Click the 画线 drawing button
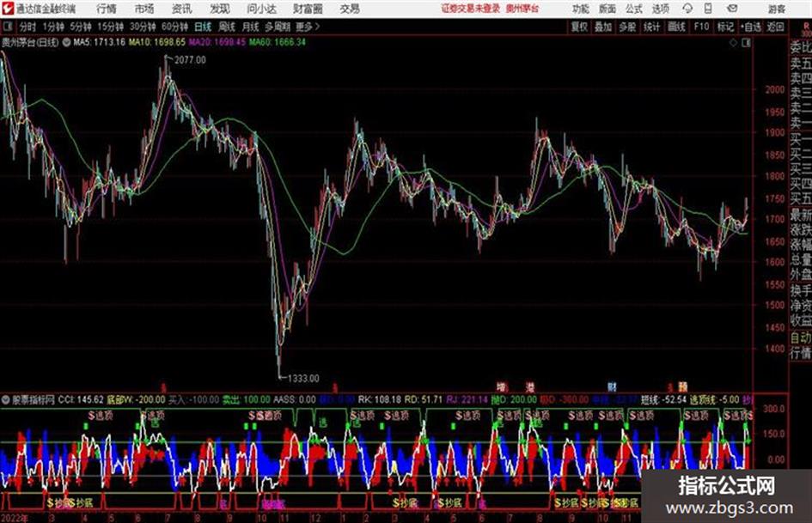 (x=676, y=27)
